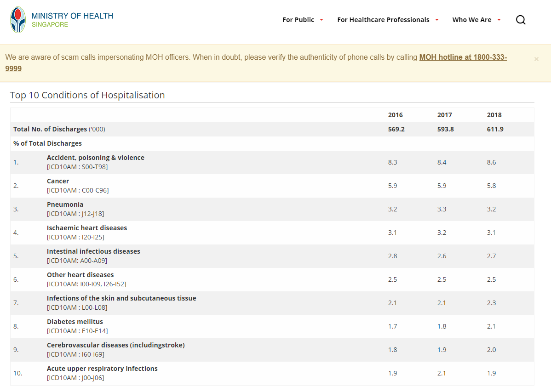The width and height of the screenshot is (551, 392).
Task: Expand the Who We Are dropdown arrow
Action: [x=499, y=20]
